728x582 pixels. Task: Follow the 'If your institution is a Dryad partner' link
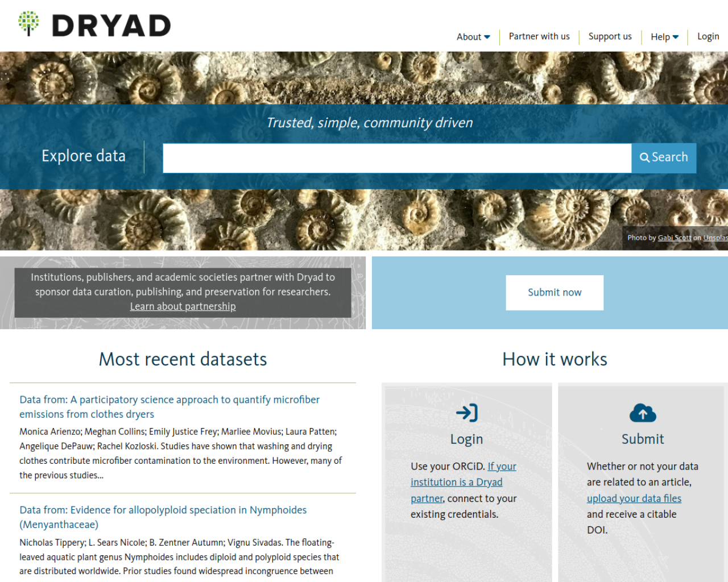(x=464, y=482)
